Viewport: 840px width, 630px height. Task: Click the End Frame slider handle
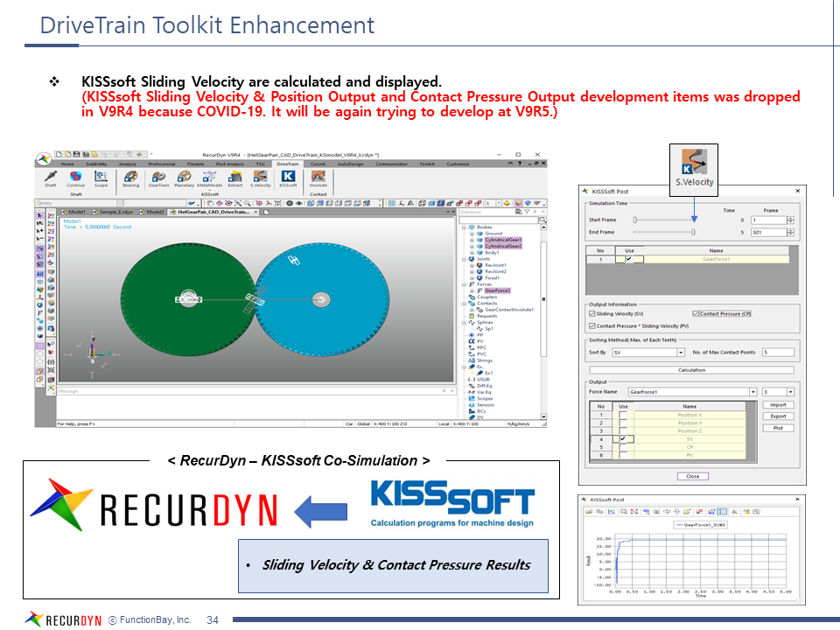pyautogui.click(x=693, y=233)
